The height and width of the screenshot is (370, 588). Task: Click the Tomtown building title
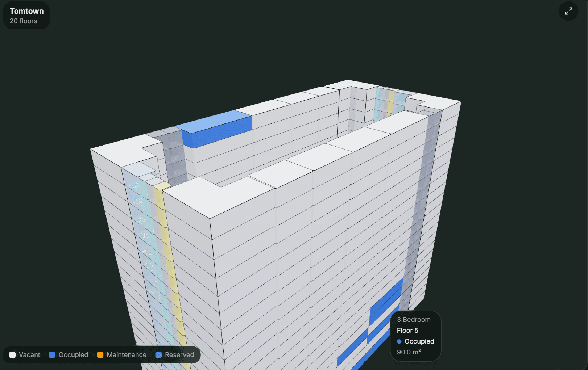click(26, 11)
